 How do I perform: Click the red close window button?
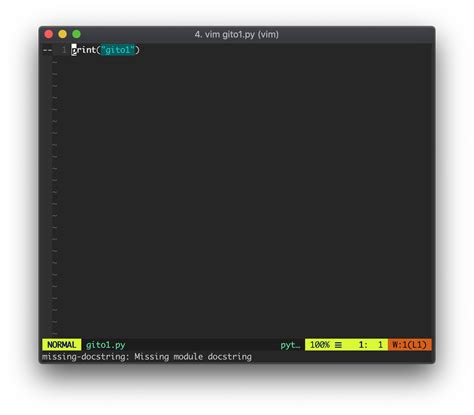coord(49,34)
